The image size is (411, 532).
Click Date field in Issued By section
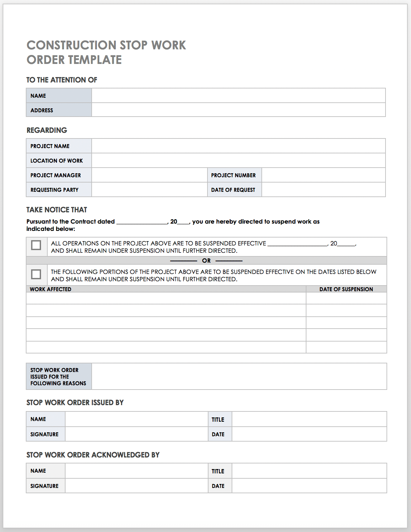pyautogui.click(x=309, y=434)
